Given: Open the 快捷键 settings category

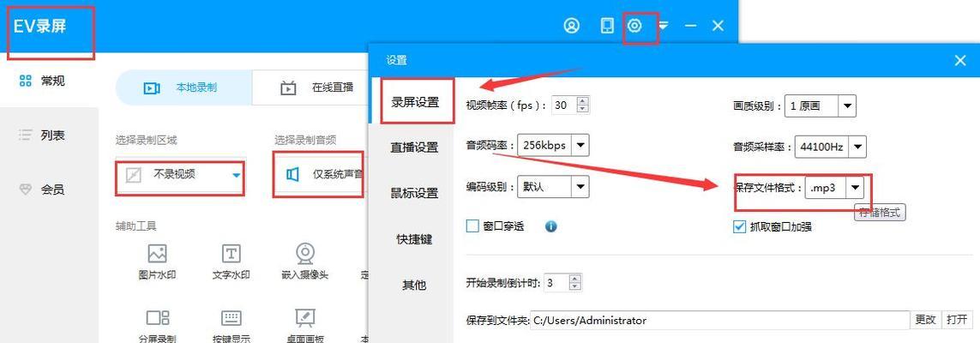Looking at the screenshot, I should 415,239.
